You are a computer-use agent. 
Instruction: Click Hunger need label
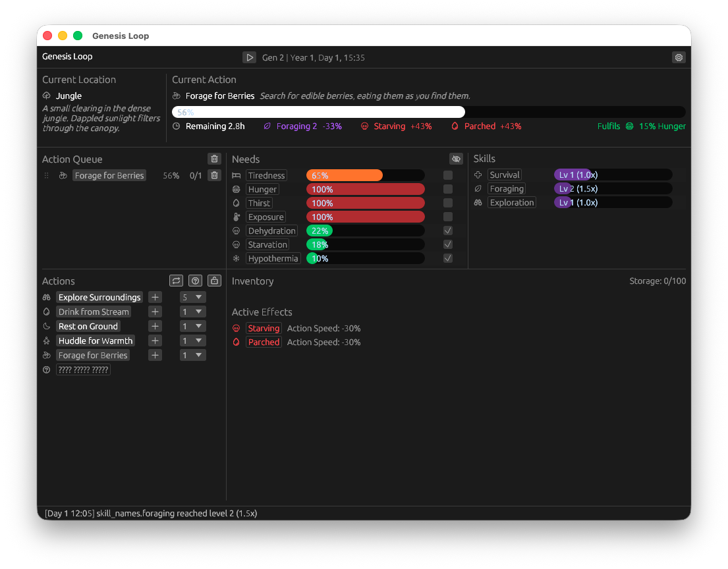[x=262, y=190]
